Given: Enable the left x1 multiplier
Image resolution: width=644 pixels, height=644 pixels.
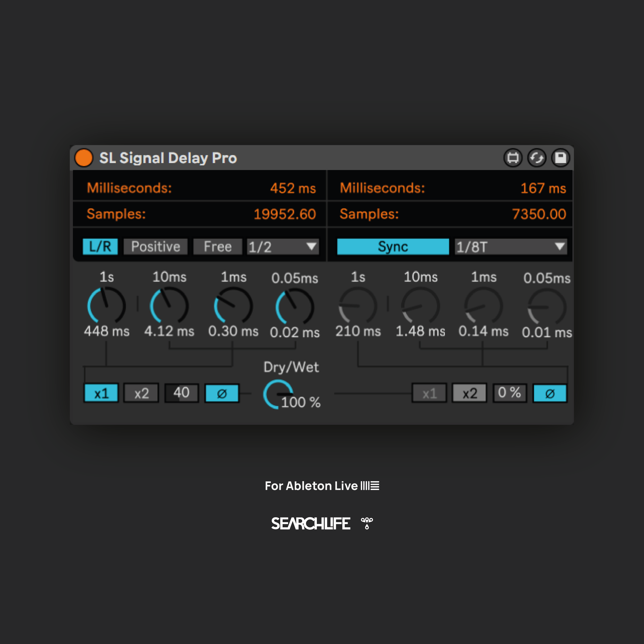Looking at the screenshot, I should (x=101, y=393).
